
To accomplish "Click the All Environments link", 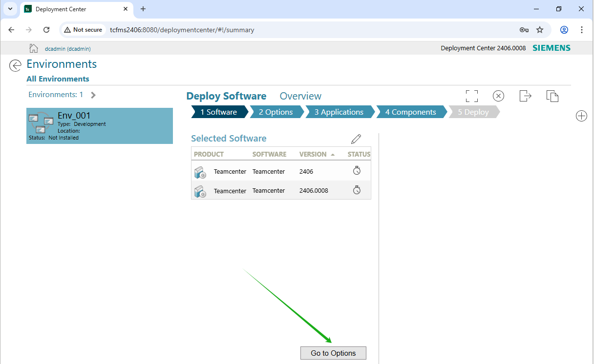I will coord(58,79).
